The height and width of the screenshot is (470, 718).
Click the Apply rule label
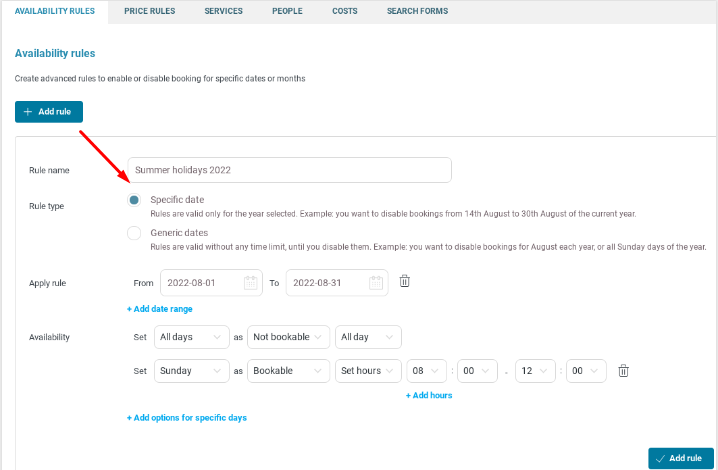pos(48,283)
